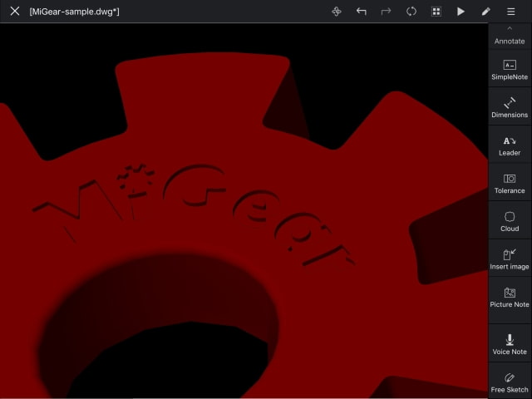Open the four-square grid view icon
The height and width of the screenshot is (399, 532).
[436, 12]
